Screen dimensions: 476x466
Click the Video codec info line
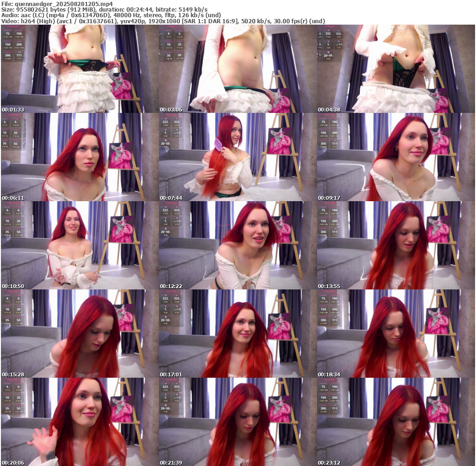(x=163, y=21)
